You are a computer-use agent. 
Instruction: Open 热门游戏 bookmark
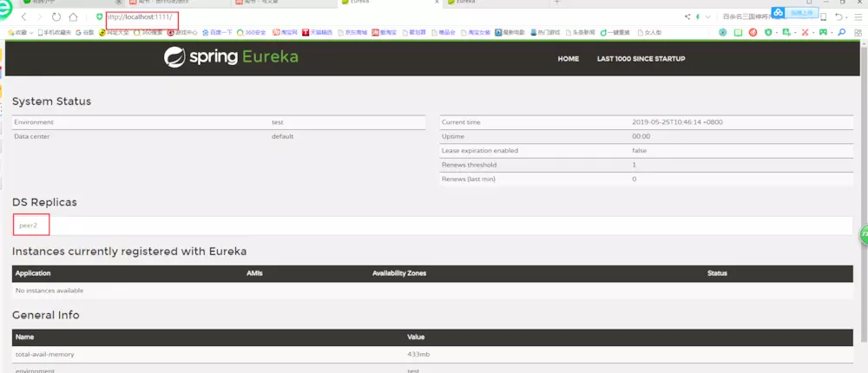[545, 33]
